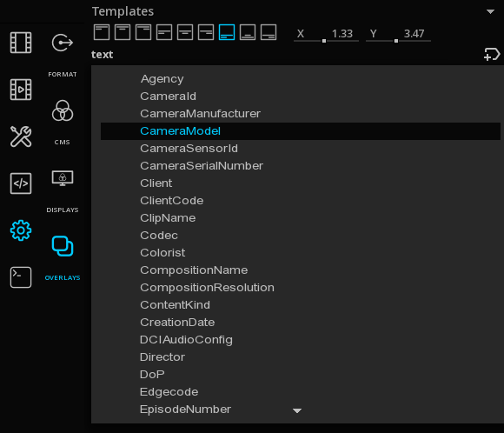Click the Y position value field
Screen dimensions: 504x433
coord(398,34)
